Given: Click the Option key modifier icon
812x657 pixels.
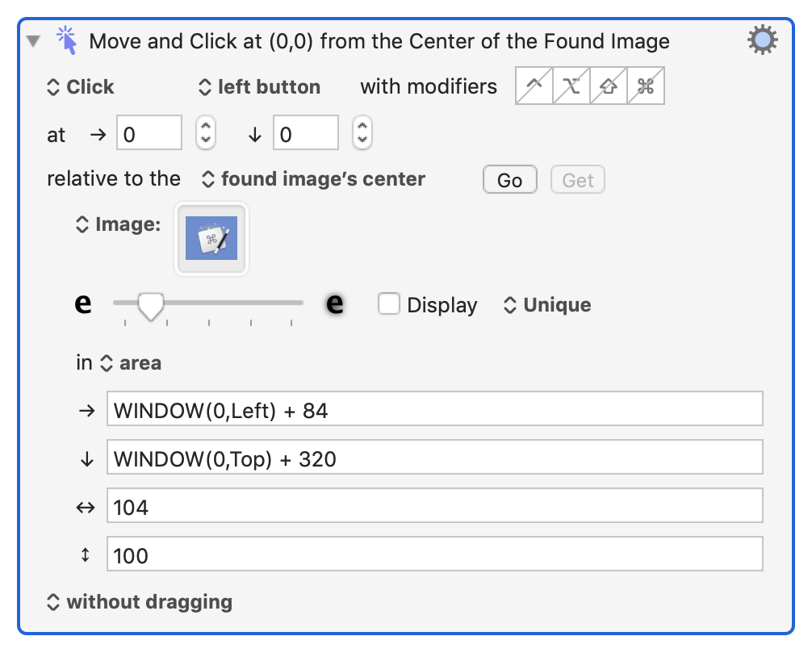Looking at the screenshot, I should (570, 86).
